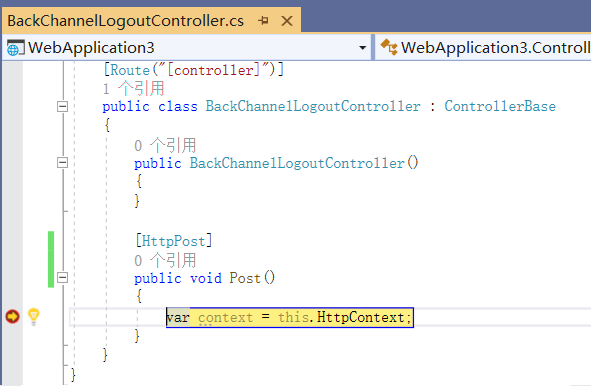
Task: Click the WebApplication3 project web icon
Action: [15, 48]
